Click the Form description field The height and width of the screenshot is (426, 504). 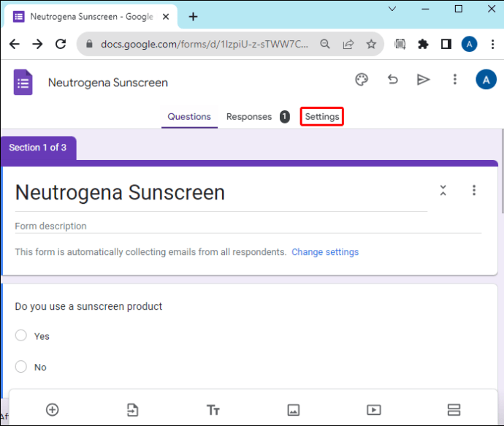[x=248, y=226]
